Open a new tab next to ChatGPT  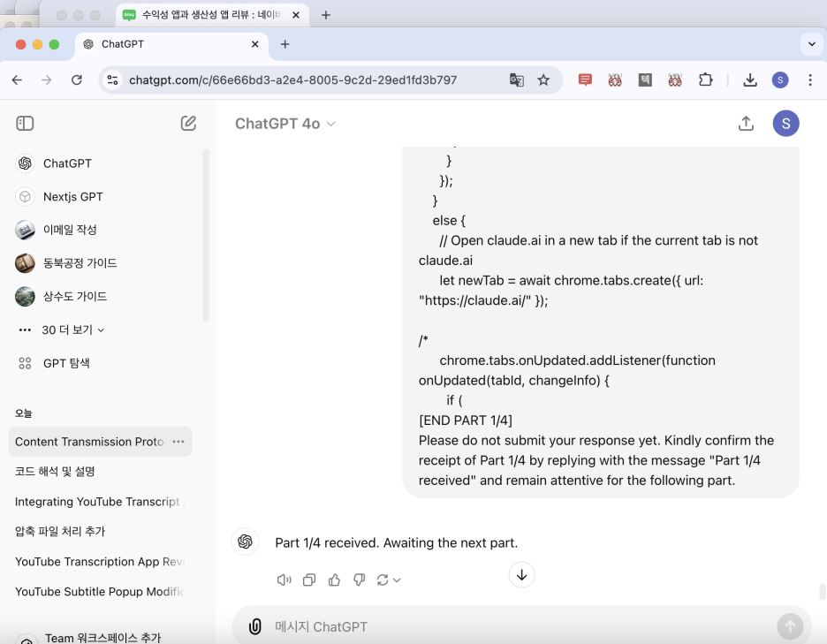click(x=285, y=44)
